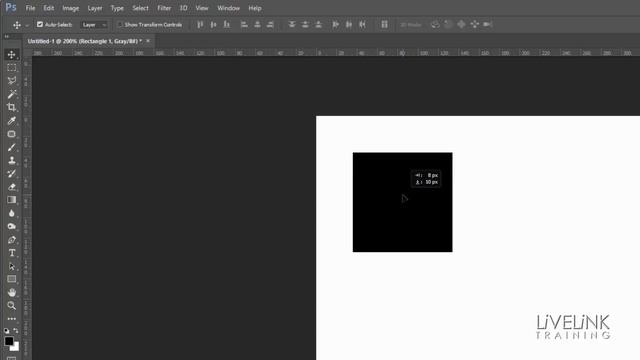
Task: Select the Zoom tool
Action: point(11,305)
